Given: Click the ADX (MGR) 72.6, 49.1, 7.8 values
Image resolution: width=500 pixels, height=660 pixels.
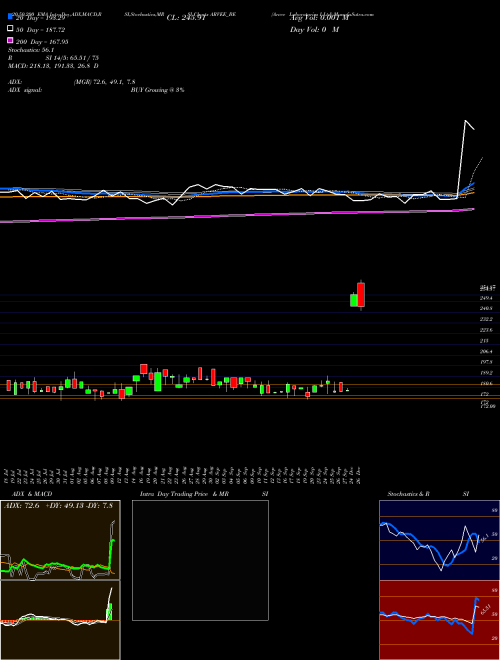Looking at the screenshot, I should 104,82.
